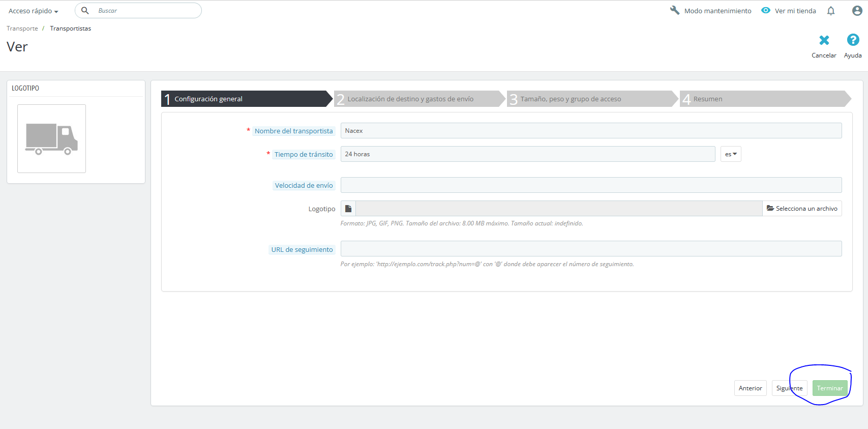This screenshot has height=429, width=868.
Task: Click the Nombre del transportista input field
Action: pyautogui.click(x=591, y=131)
